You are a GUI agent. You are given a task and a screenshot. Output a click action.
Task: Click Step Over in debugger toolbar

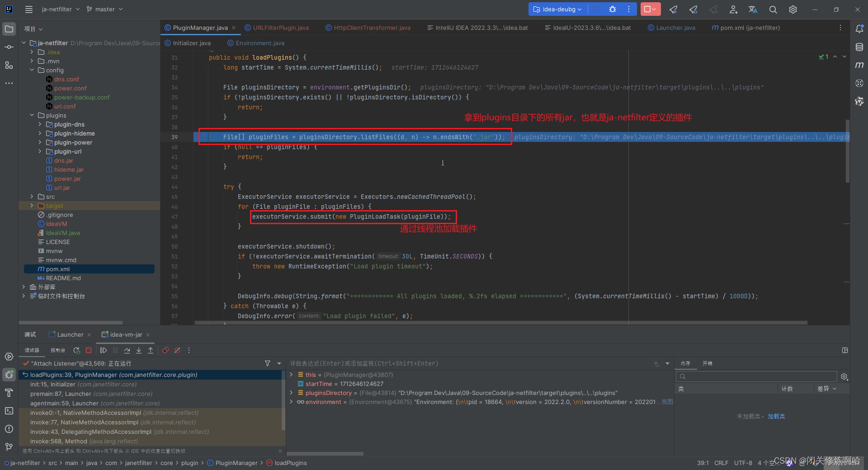[x=127, y=350]
